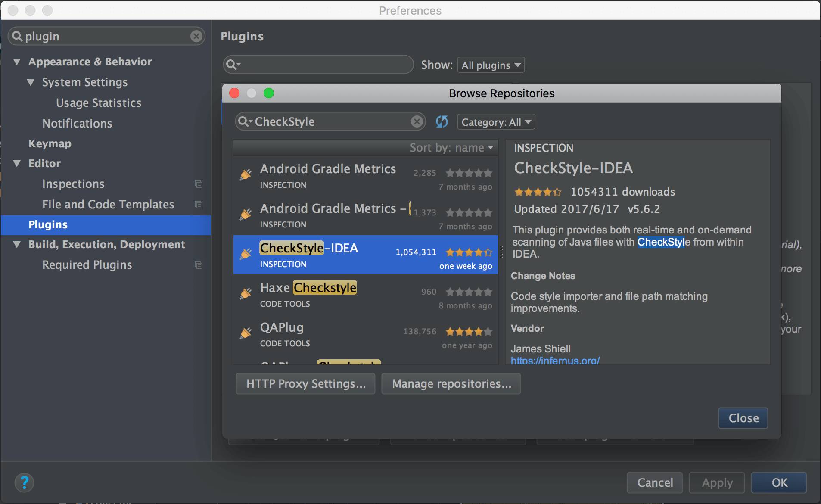Open the Keymap settings page
This screenshot has width=821, height=504.
coord(50,143)
